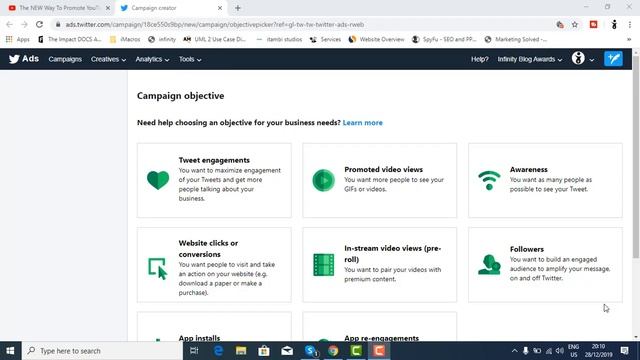Open itambi studios bookmark
The height and width of the screenshot is (360, 640).
pyautogui.click(x=279, y=39)
